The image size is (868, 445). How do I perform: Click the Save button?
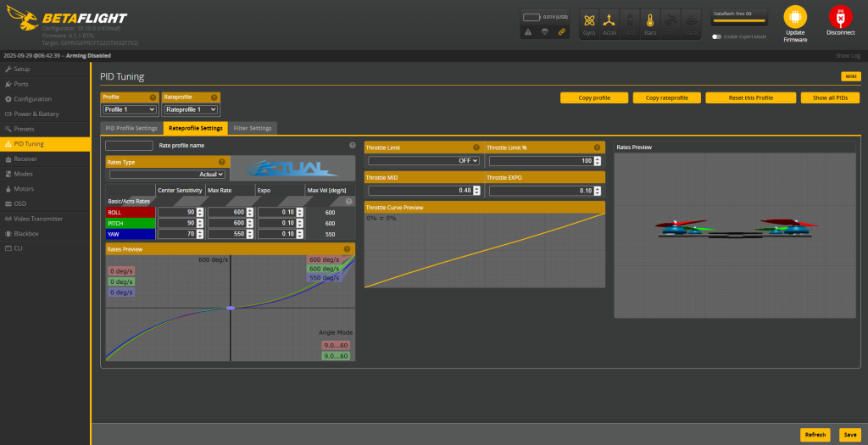click(x=849, y=434)
